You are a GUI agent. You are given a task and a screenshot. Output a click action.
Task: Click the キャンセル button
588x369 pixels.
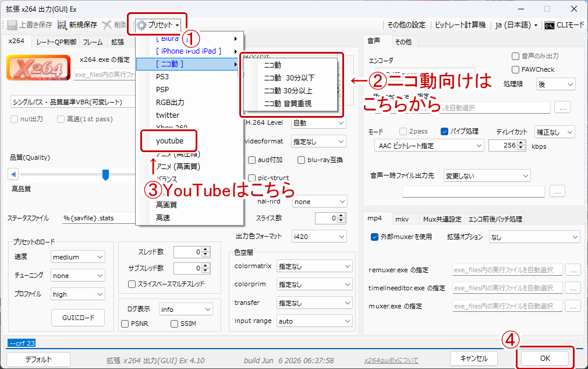coord(474,359)
